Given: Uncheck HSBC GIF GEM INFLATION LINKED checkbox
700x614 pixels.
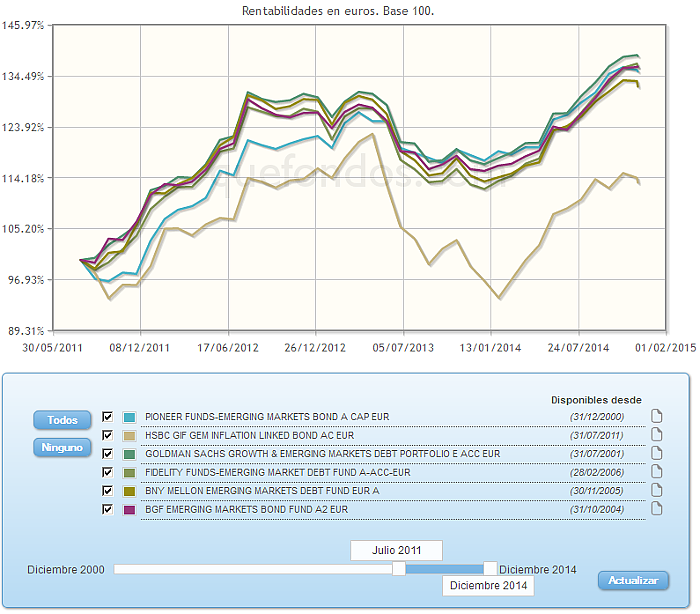Looking at the screenshot, I should (107, 435).
